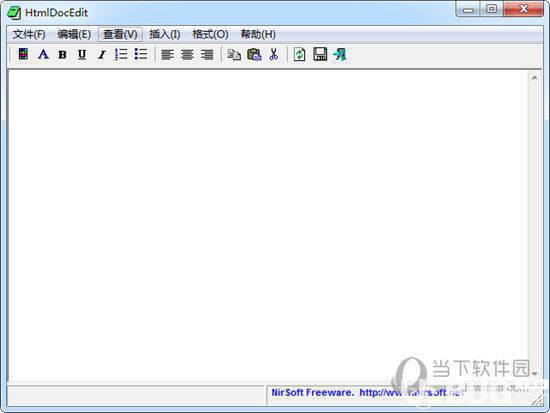Click the exit door icon
The width and height of the screenshot is (550, 413).
(x=340, y=54)
